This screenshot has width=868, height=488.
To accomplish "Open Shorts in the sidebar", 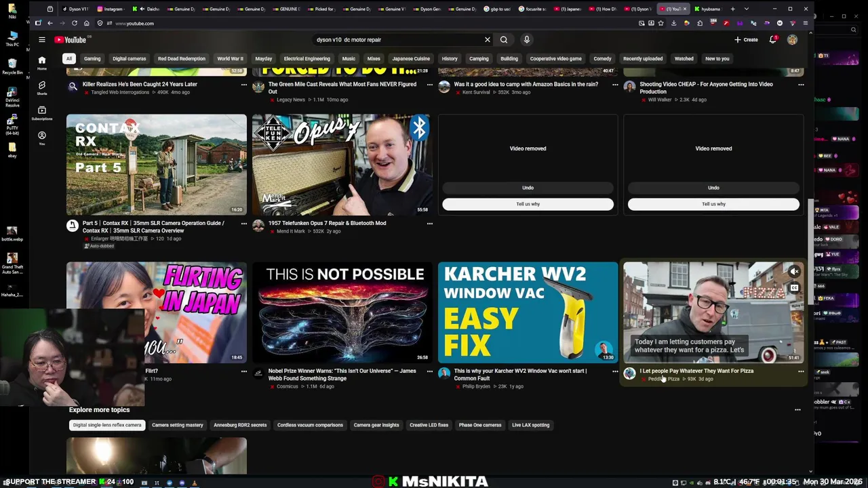I will coord(41,87).
